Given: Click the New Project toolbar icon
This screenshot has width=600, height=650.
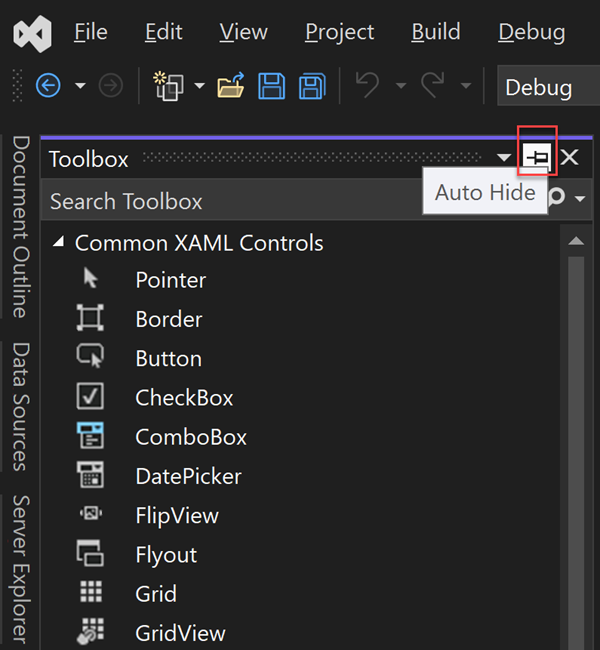Looking at the screenshot, I should tap(168, 86).
